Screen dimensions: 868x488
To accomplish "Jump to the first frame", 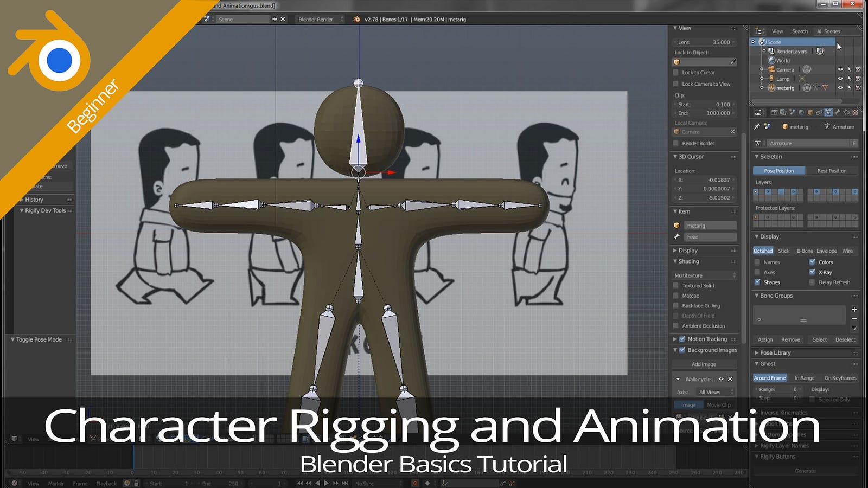I will 300,483.
